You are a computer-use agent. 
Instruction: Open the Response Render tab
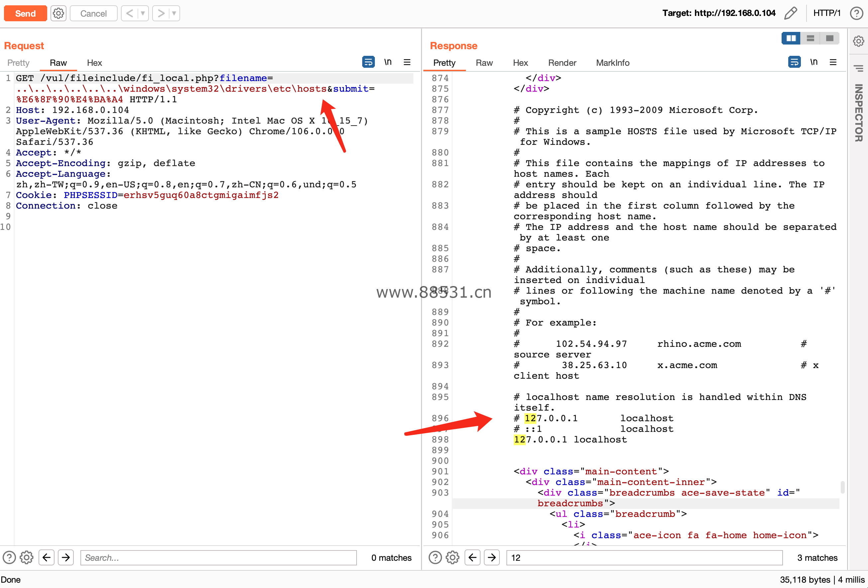(x=562, y=63)
